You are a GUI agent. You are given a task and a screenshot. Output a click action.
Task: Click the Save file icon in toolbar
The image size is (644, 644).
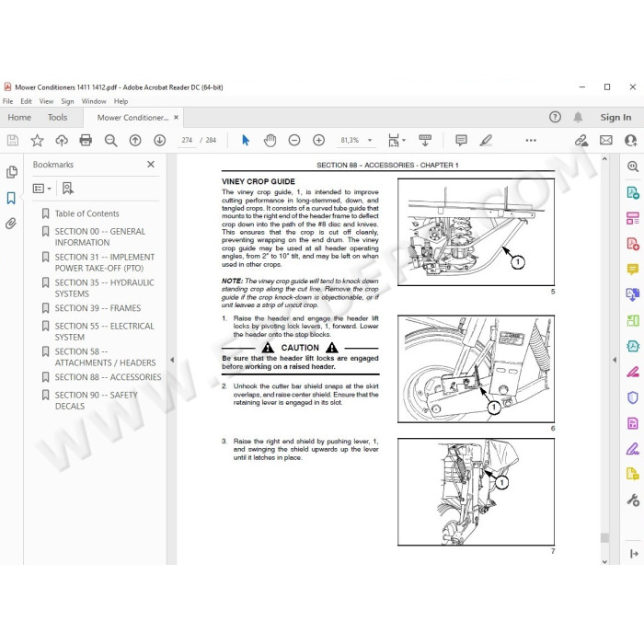click(x=13, y=141)
